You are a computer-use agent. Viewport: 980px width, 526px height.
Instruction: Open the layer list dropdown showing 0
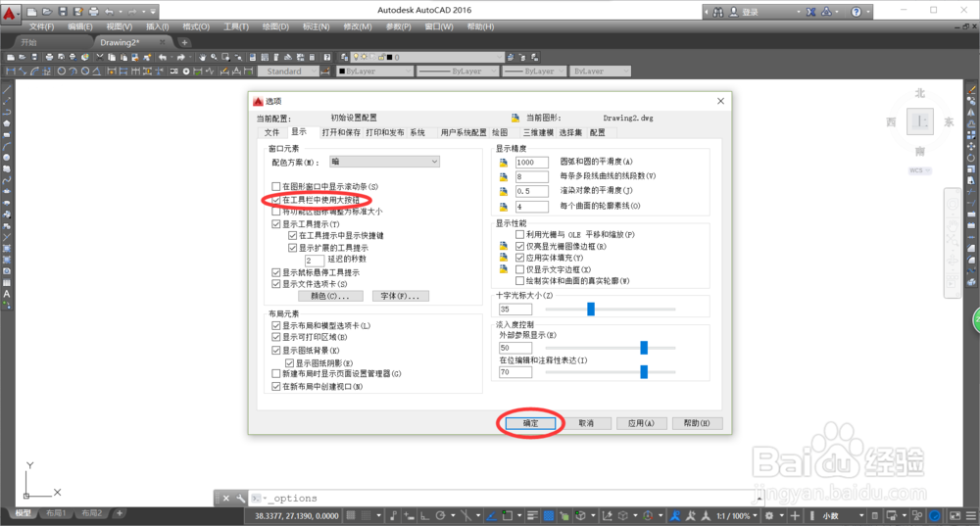pos(426,57)
